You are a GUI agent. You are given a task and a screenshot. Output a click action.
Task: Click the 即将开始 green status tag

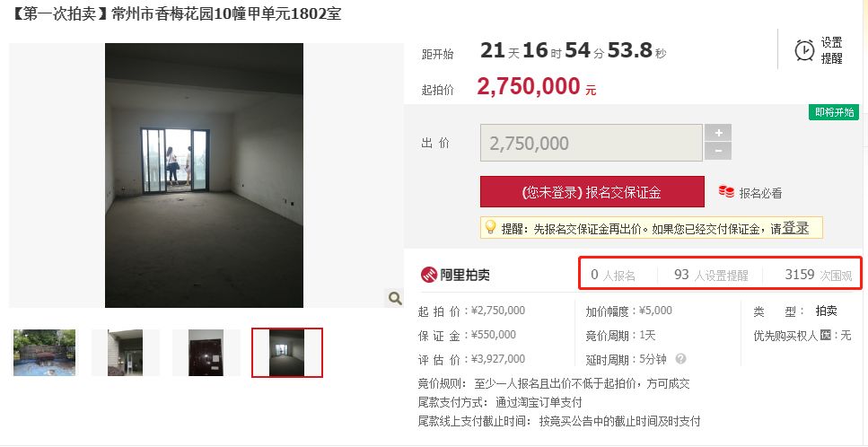coord(834,112)
